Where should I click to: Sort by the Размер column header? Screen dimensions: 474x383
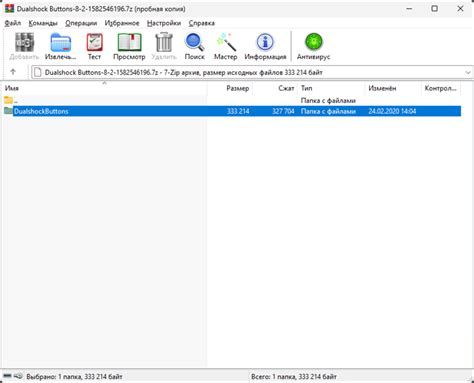pyautogui.click(x=230, y=88)
